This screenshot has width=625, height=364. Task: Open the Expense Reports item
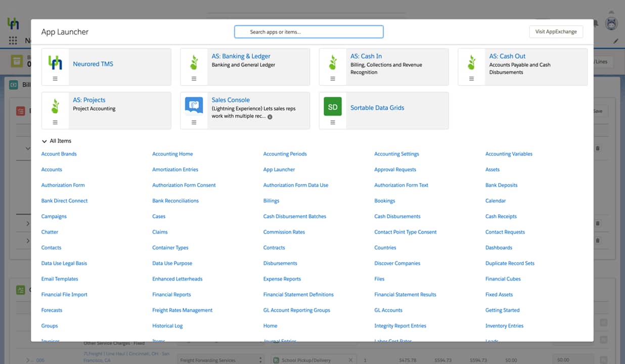282,280
